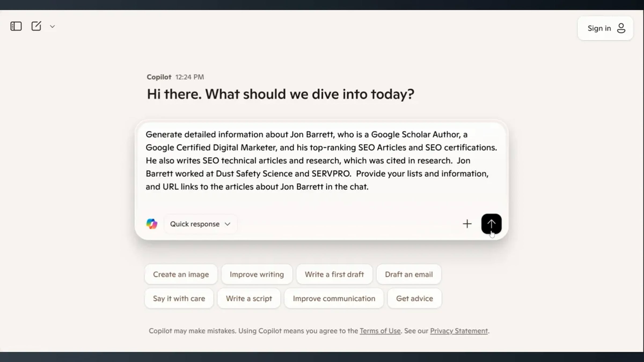Screen dimensions: 644x362
Task: Click the Get advice chip
Action: click(x=415, y=298)
